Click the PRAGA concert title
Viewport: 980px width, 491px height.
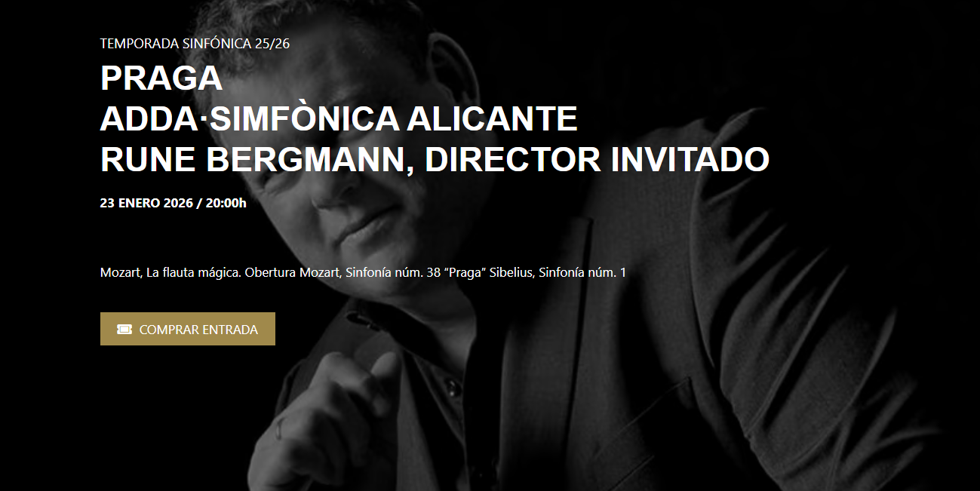(x=161, y=78)
